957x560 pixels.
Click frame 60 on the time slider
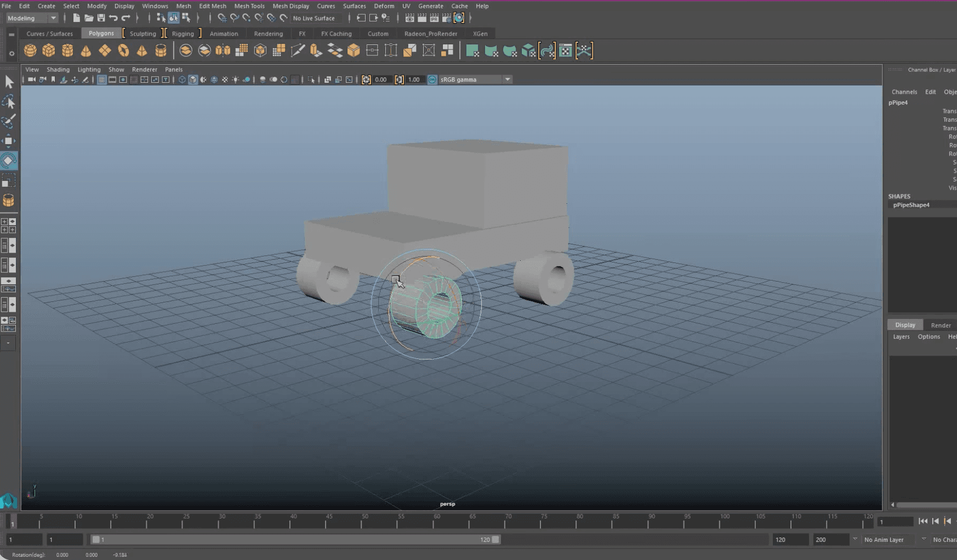(437, 521)
